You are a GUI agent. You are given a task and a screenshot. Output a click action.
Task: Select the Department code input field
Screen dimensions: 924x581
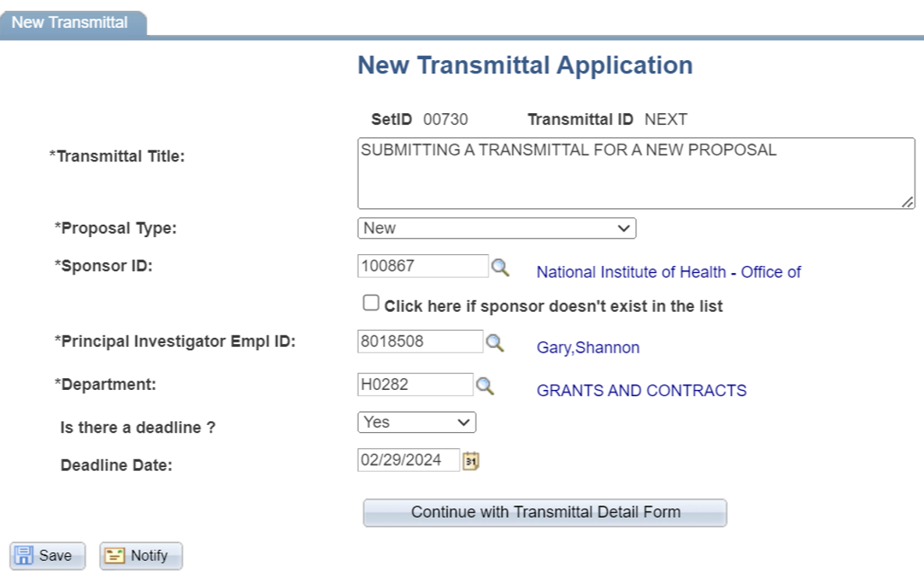tap(414, 384)
